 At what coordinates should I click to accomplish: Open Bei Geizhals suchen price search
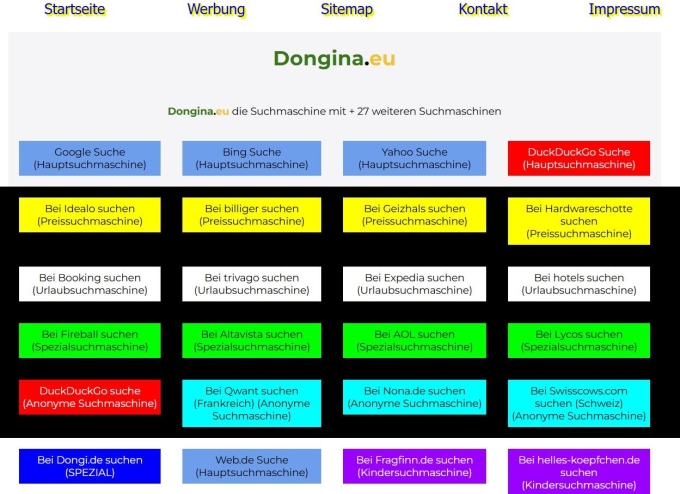(414, 215)
